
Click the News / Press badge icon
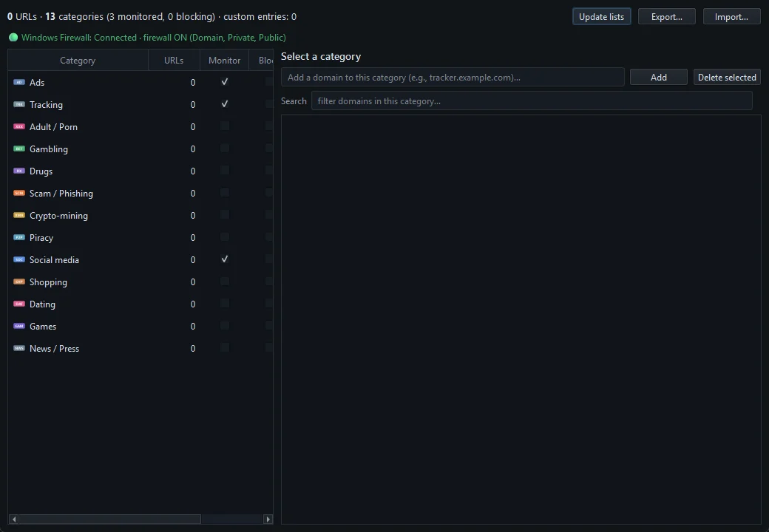[19, 348]
